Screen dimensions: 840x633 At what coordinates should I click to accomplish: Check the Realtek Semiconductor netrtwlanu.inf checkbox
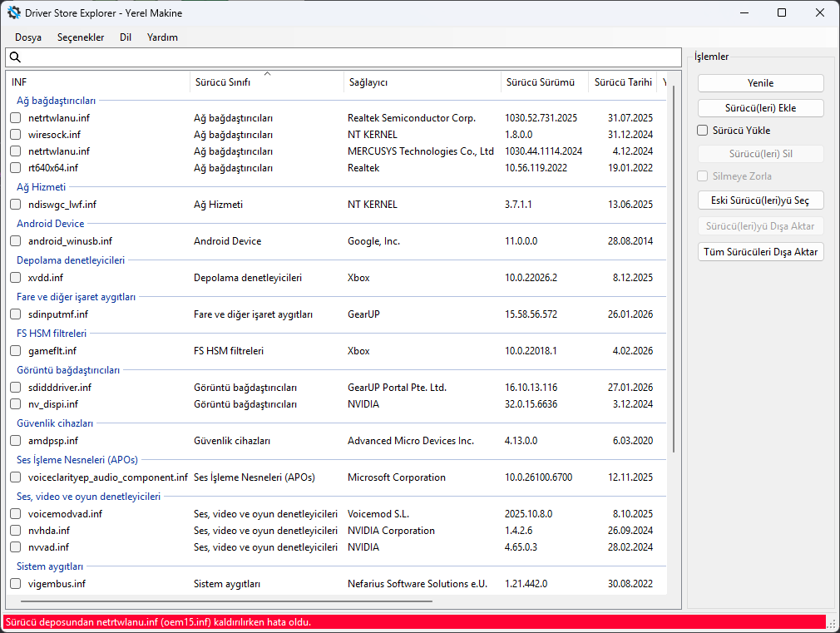16,117
